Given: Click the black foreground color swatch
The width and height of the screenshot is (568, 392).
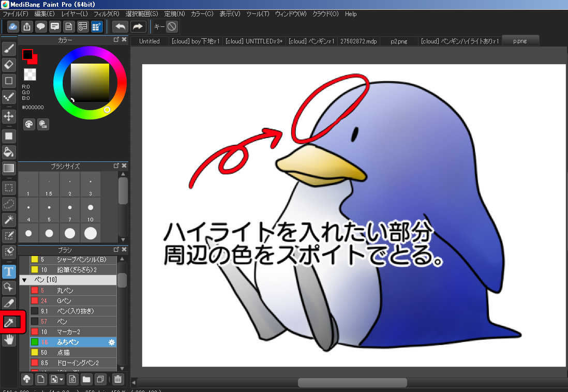Looking at the screenshot, I should (27, 54).
